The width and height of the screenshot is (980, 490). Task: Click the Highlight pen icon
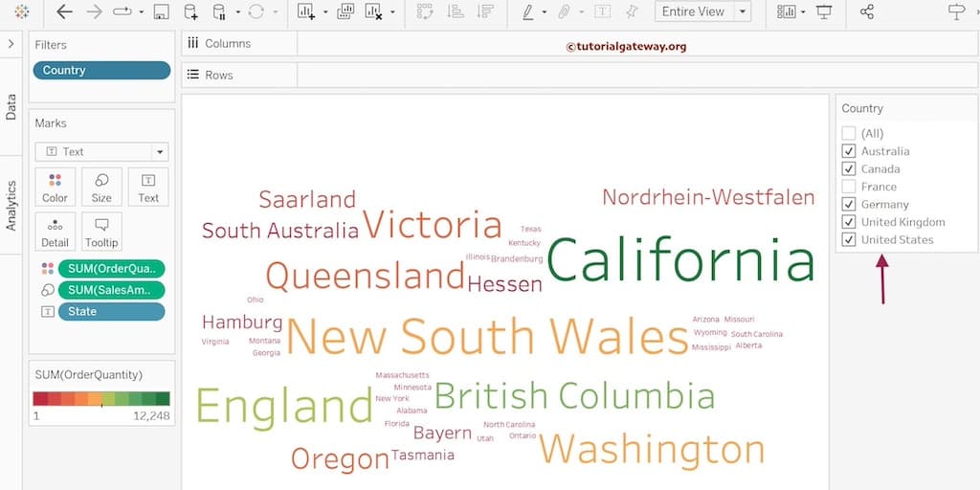(528, 11)
